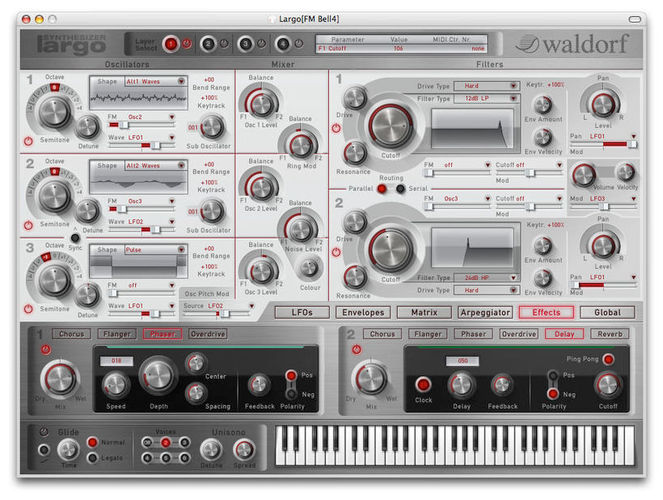Click Phaser Depth knob
This screenshot has width=663, height=500.
pos(158,375)
